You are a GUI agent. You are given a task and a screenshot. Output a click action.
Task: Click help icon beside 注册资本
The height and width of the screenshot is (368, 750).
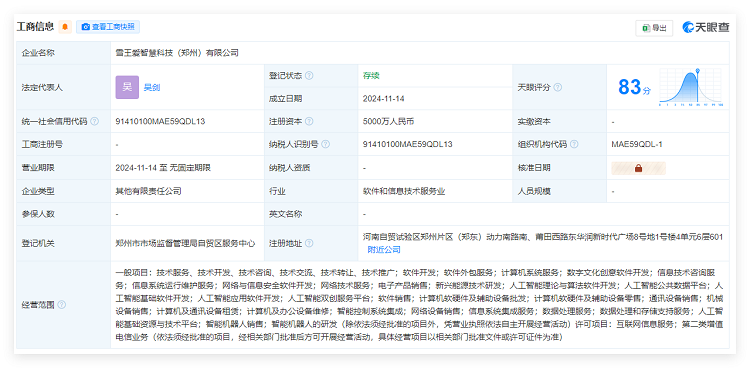(309, 122)
